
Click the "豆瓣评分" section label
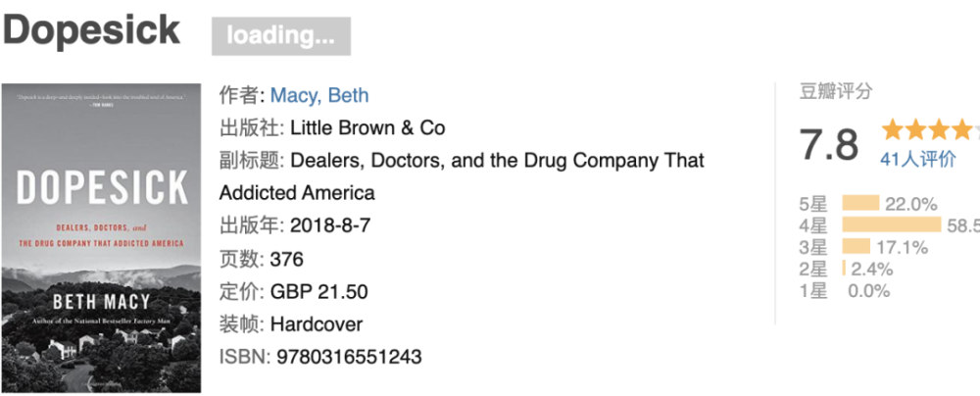pyautogui.click(x=836, y=92)
